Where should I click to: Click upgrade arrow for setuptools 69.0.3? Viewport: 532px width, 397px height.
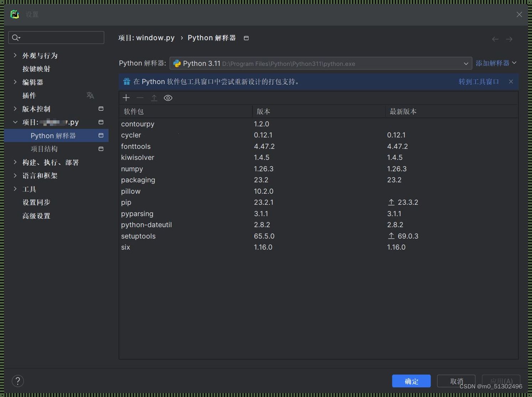(x=391, y=236)
